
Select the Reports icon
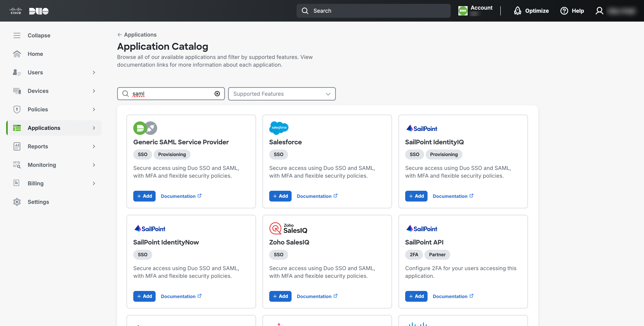pyautogui.click(x=17, y=146)
